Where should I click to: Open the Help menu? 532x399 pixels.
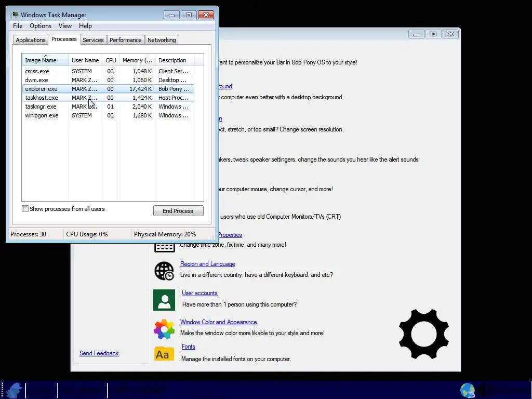click(x=85, y=26)
